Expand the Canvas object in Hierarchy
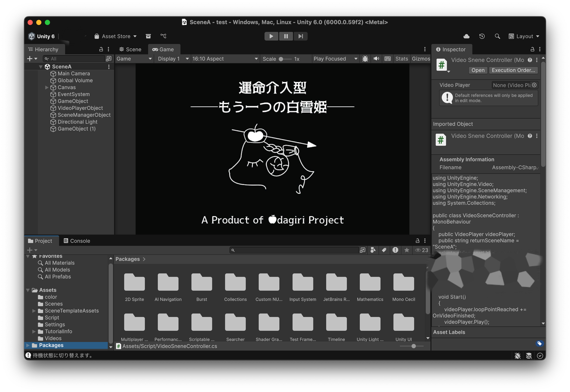570x392 pixels. (47, 88)
